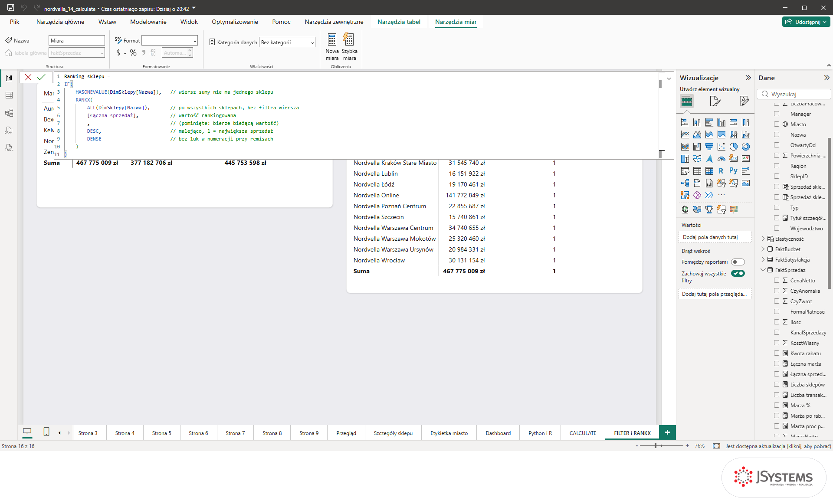This screenshot has height=504, width=833.
Task: Click in the Wyszukaj search field
Action: (x=794, y=94)
